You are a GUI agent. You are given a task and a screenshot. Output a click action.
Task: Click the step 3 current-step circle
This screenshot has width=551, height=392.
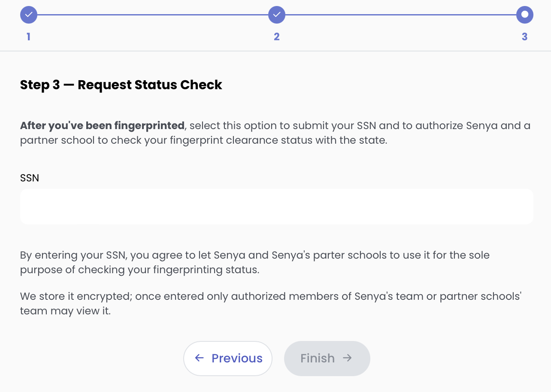point(524,15)
